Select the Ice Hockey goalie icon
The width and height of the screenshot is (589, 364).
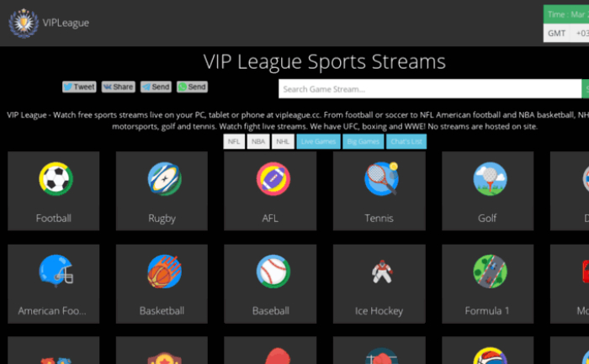(382, 272)
